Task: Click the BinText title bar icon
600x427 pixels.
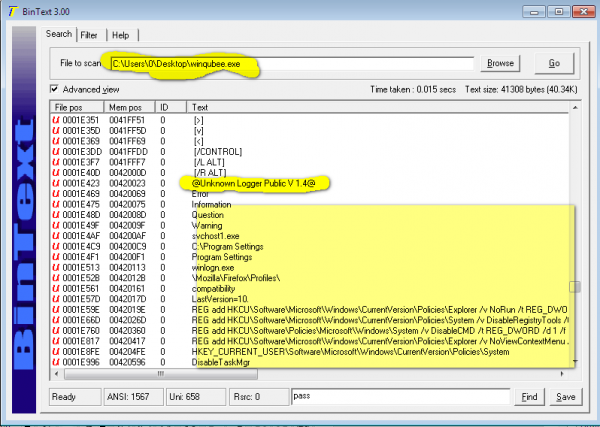Action: pos(13,11)
